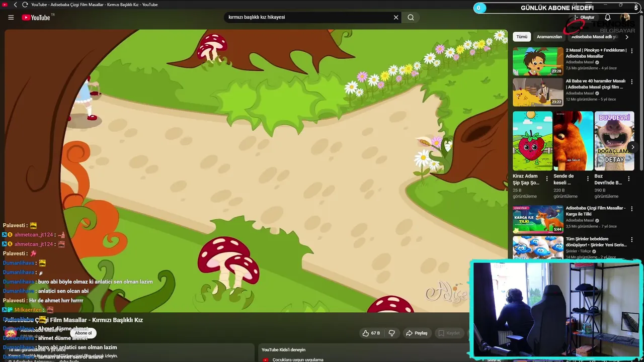Screen dimensions: 644x362
Task: Open the account avatar menu
Action: (x=625, y=18)
